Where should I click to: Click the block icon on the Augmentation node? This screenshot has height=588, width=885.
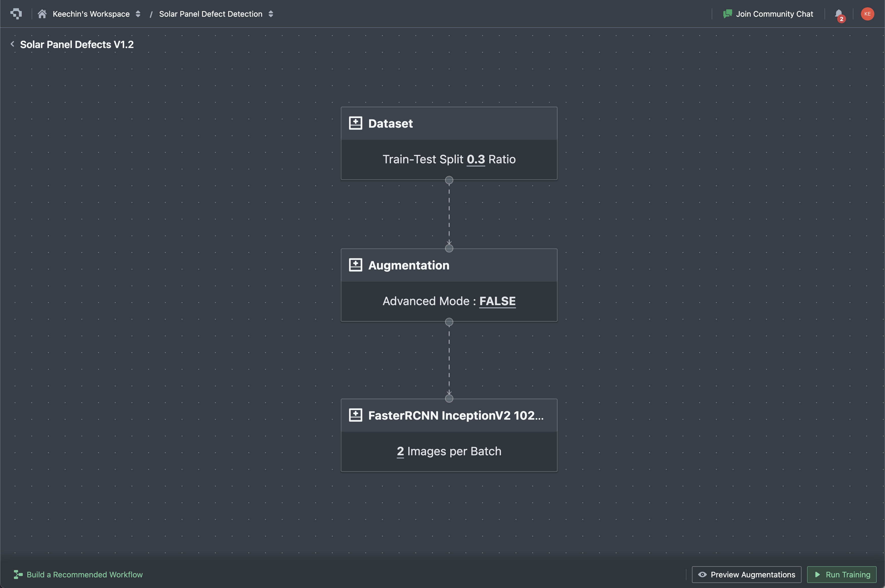tap(355, 264)
